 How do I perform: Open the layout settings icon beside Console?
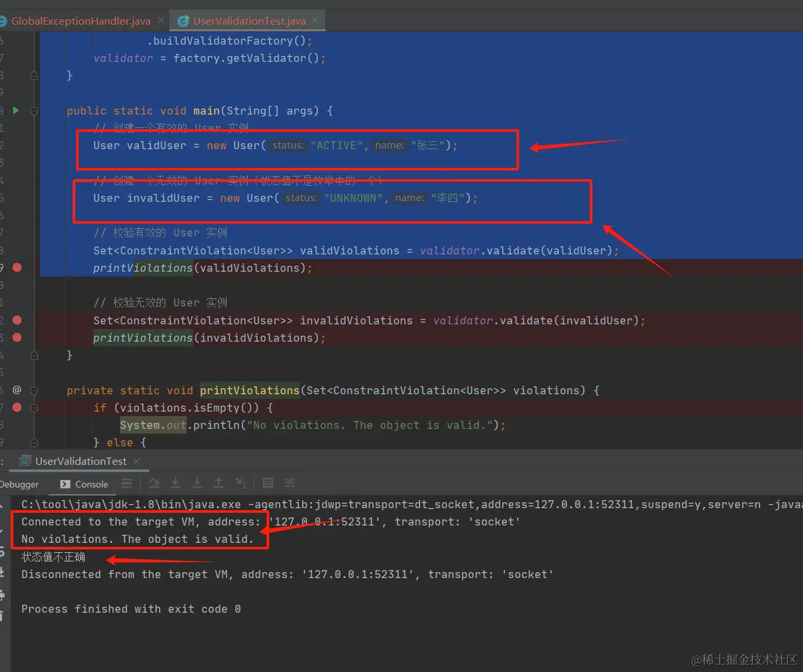(x=127, y=484)
